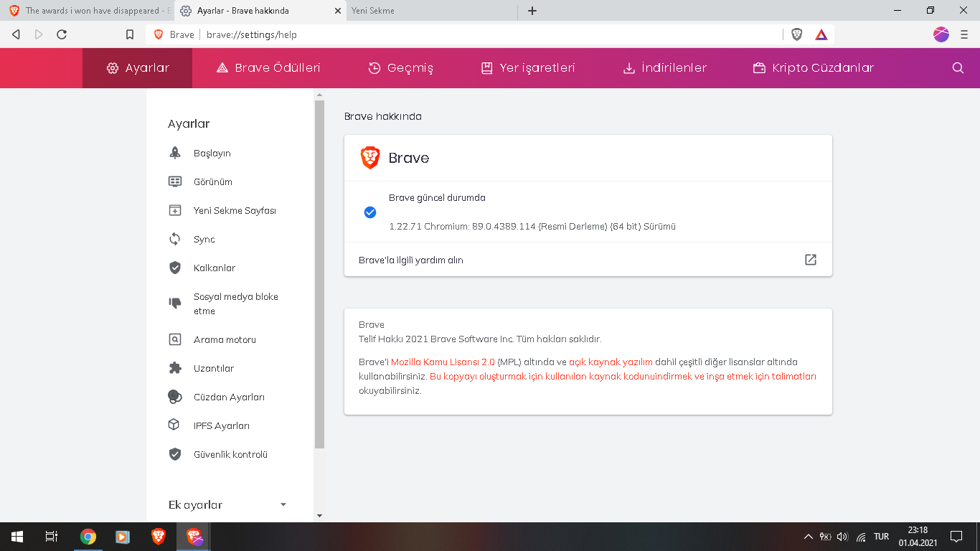Open the media player taskbar icon

(x=123, y=537)
